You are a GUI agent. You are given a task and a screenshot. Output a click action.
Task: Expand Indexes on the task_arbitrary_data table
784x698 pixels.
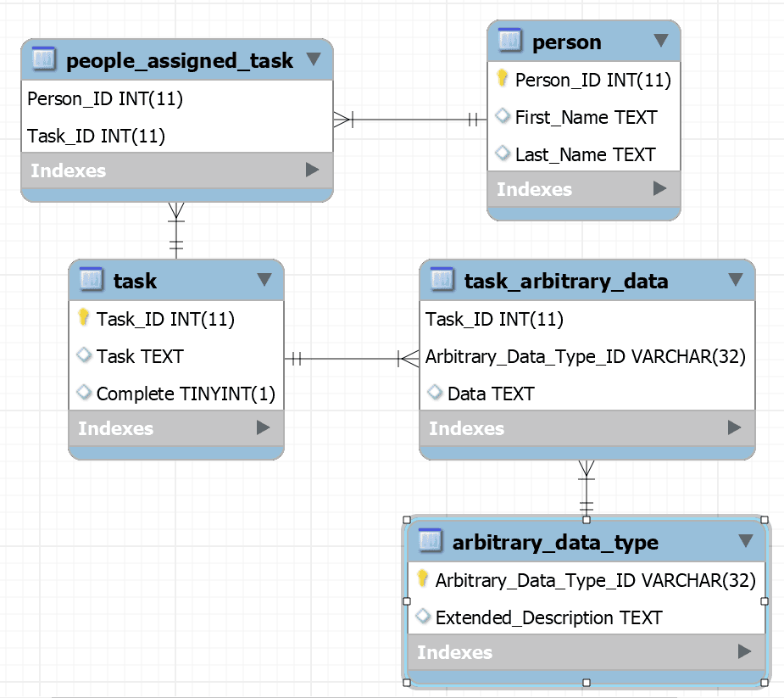point(736,428)
